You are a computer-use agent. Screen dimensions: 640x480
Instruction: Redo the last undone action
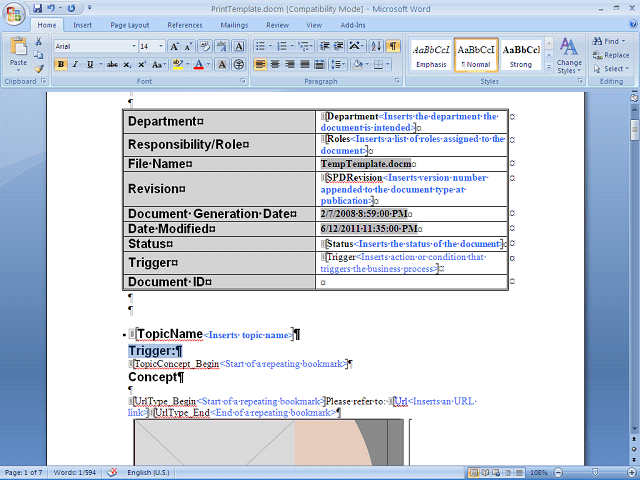click(x=71, y=8)
